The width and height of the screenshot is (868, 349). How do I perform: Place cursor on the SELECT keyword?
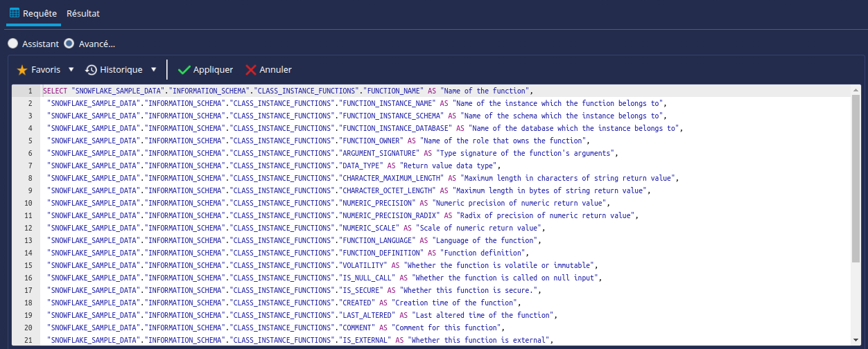tap(55, 91)
